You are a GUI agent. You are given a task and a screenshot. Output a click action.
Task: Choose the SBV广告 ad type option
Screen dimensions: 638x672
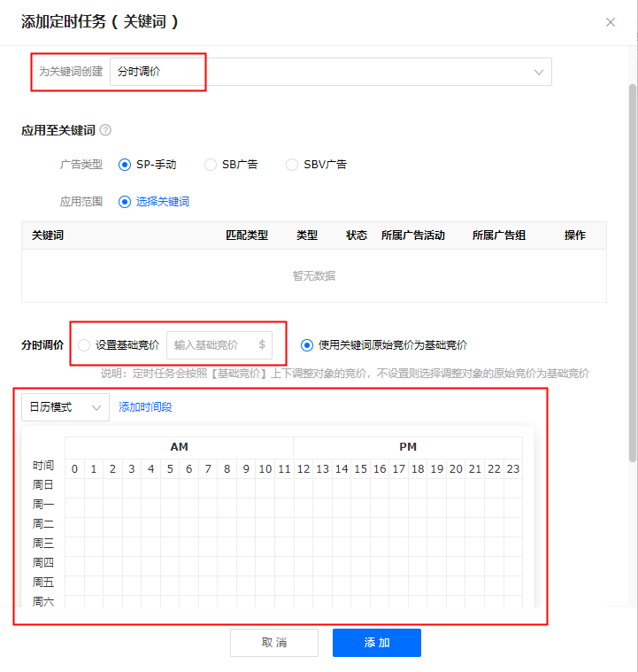292,165
